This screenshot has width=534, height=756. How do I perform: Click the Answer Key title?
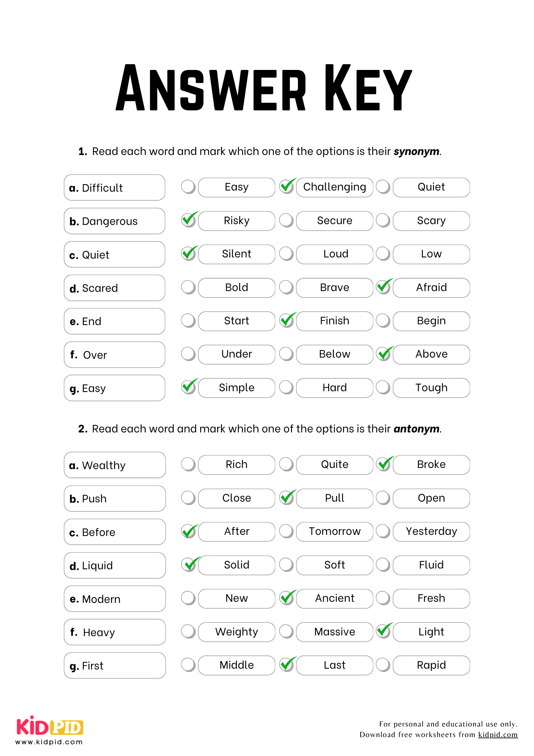[x=264, y=88]
